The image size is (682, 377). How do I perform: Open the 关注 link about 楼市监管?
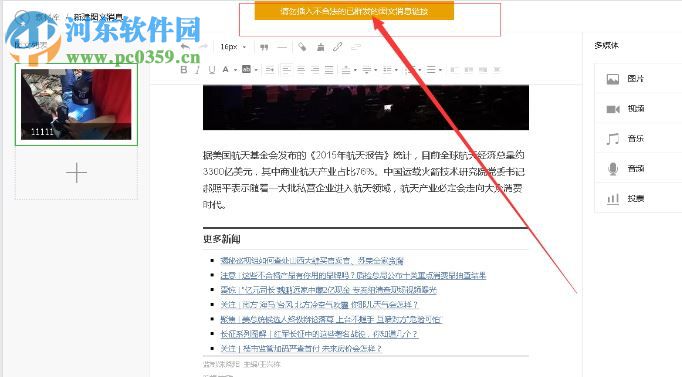(301, 348)
